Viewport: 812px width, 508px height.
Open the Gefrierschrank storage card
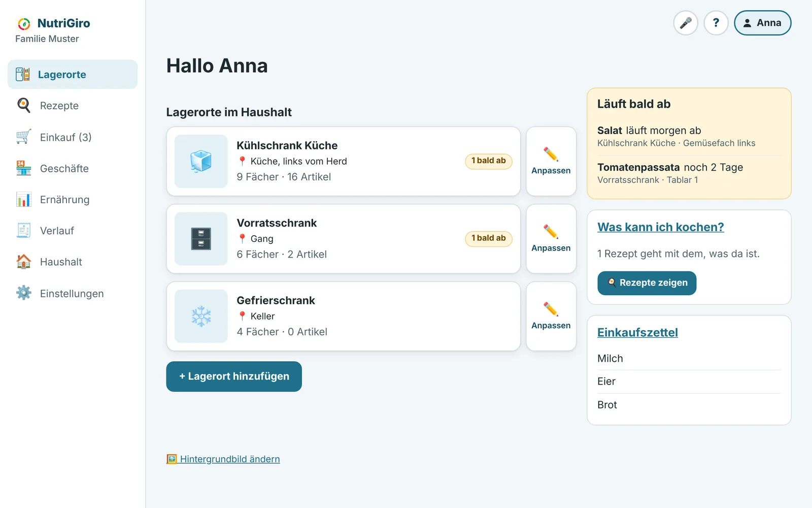pyautogui.click(x=343, y=316)
